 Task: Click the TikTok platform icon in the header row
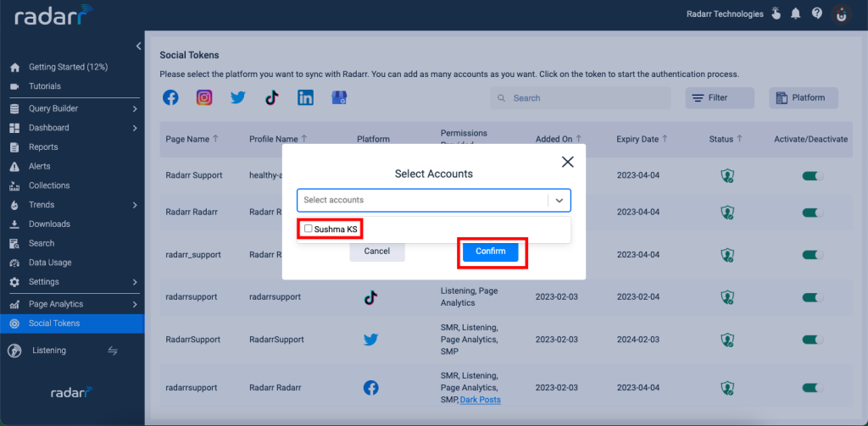(x=271, y=98)
